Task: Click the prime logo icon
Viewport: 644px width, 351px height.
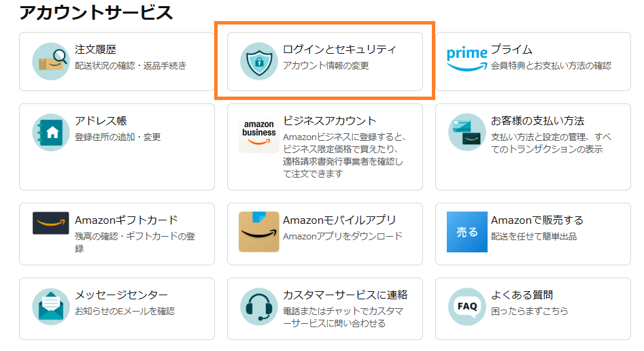Action: click(x=467, y=60)
